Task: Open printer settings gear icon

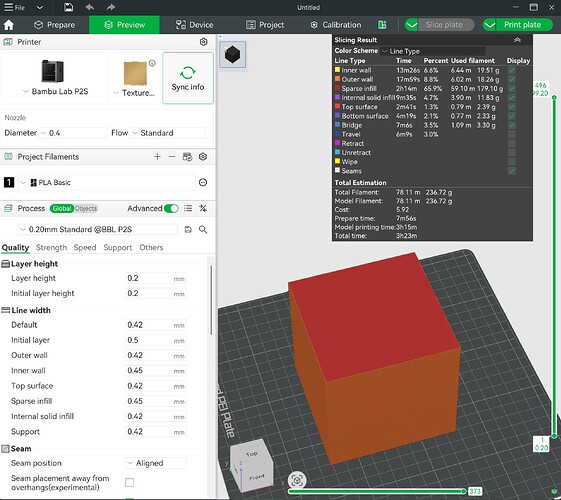Action: [203, 42]
